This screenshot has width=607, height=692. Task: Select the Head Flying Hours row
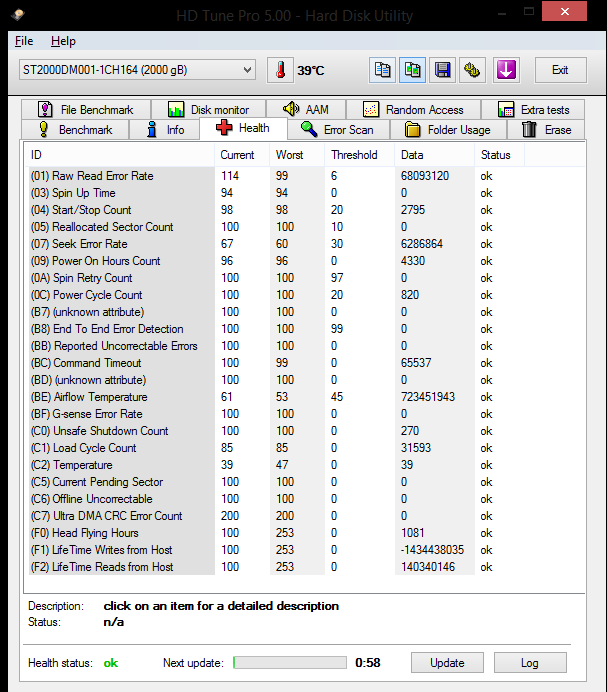pyautogui.click(x=276, y=533)
